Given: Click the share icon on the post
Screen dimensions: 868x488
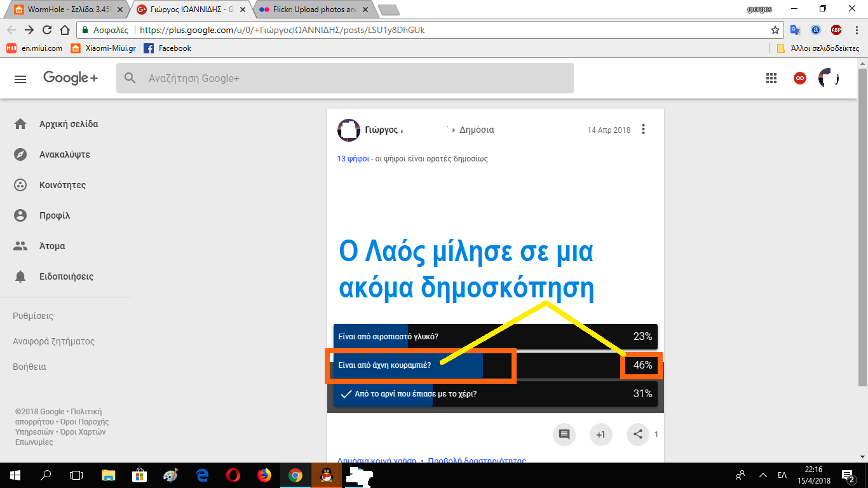Looking at the screenshot, I should pos(638,435).
